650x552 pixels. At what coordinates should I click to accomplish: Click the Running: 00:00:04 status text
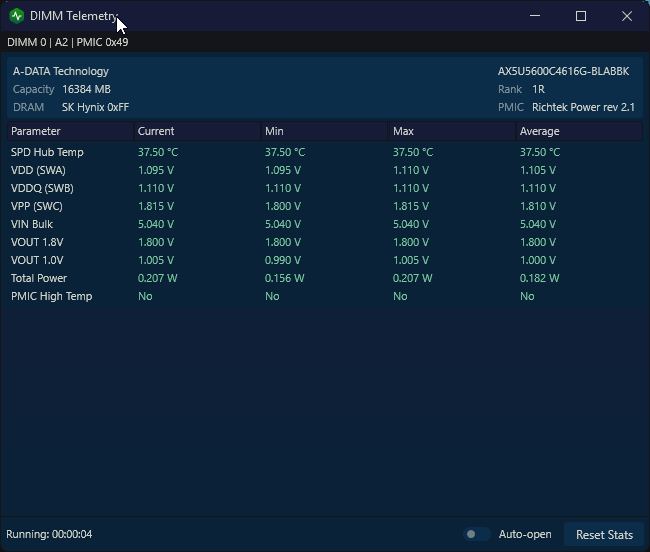pyautogui.click(x=49, y=534)
